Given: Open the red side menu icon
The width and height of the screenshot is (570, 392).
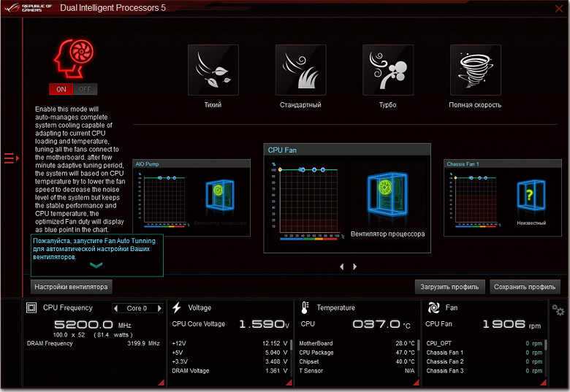Looking at the screenshot, I should 11,158.
